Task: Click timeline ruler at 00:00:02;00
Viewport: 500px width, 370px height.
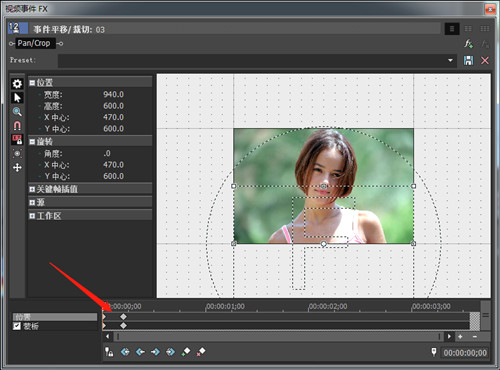Action: coord(328,306)
